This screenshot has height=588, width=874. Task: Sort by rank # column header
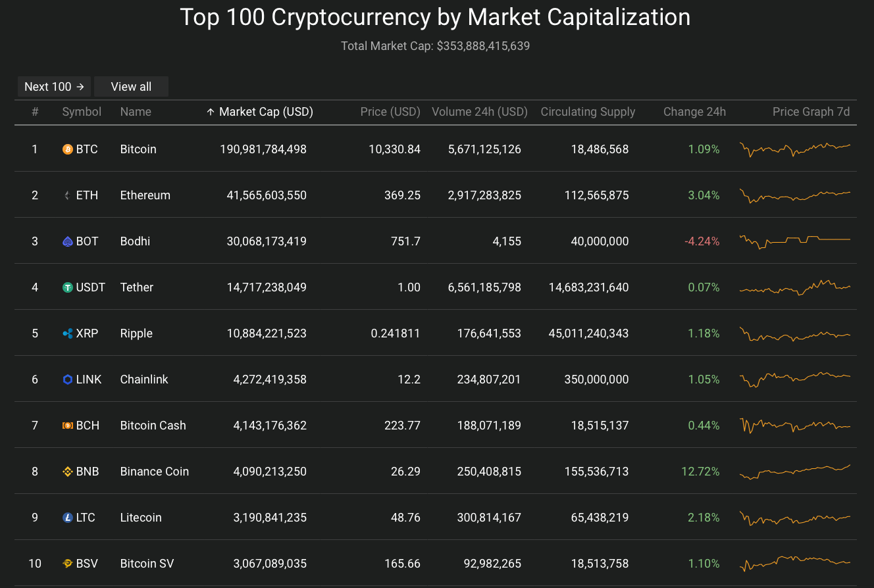pos(35,112)
